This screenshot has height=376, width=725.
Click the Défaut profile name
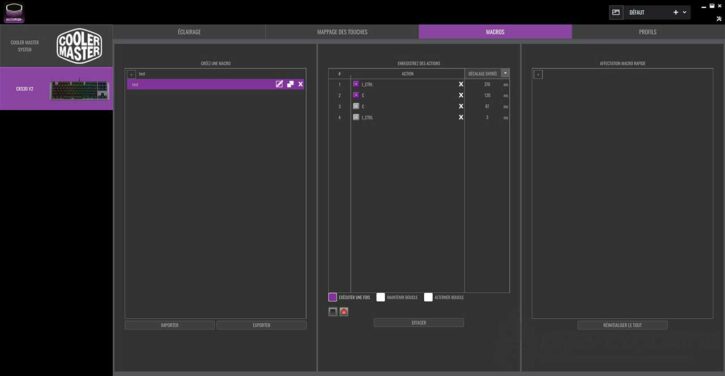coord(637,12)
